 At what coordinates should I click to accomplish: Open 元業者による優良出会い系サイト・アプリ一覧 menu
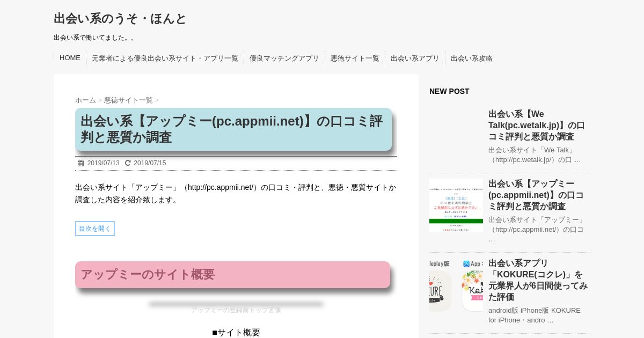(165, 58)
